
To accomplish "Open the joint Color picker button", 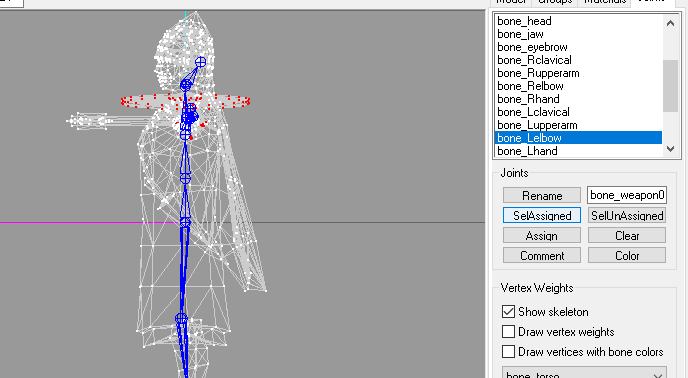I will 627,256.
